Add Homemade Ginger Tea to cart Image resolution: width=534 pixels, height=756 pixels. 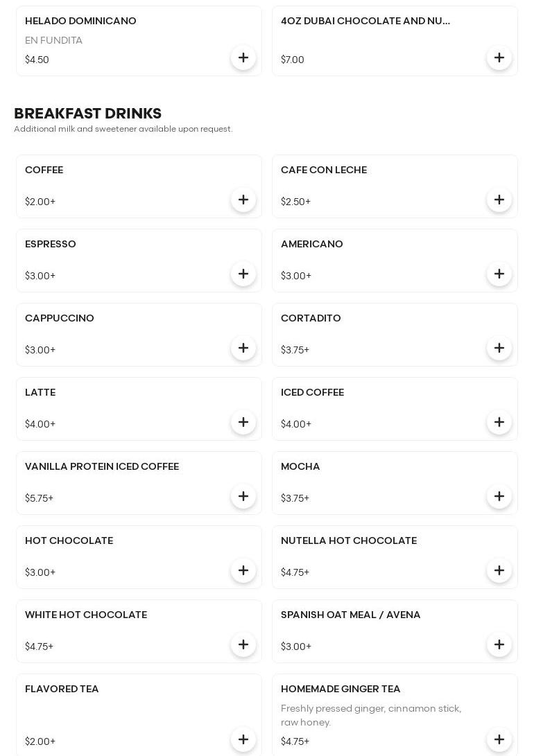[x=499, y=740]
